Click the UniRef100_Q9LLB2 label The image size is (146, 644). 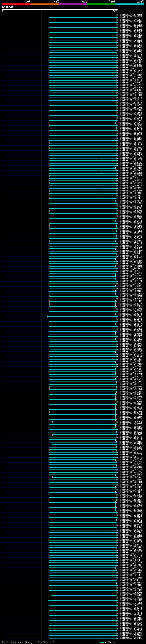click(x=131, y=50)
